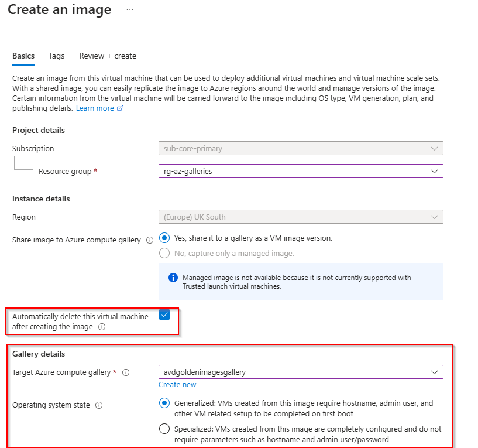
Task: Open the ellipsis menu next to Create an image title
Action: (x=129, y=9)
